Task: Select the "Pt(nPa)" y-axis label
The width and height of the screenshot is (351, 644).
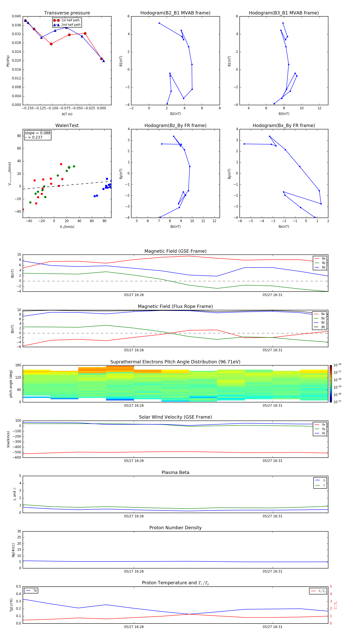Action: tap(8, 61)
